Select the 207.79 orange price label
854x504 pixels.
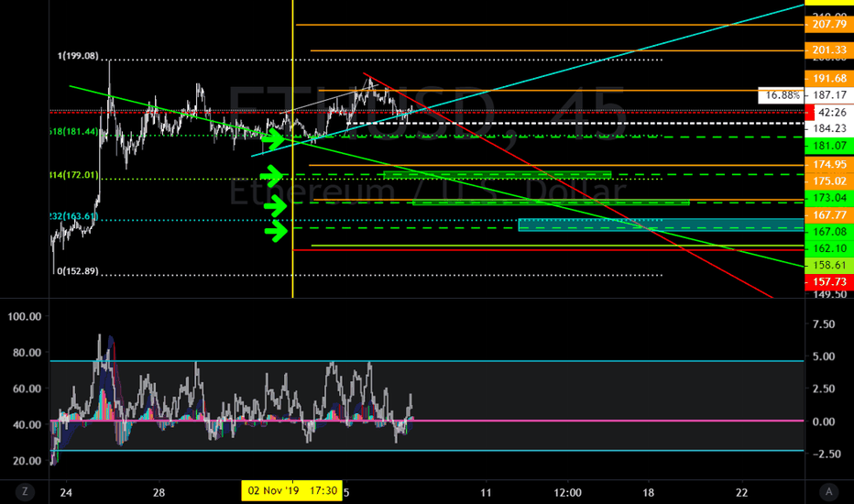829,24
